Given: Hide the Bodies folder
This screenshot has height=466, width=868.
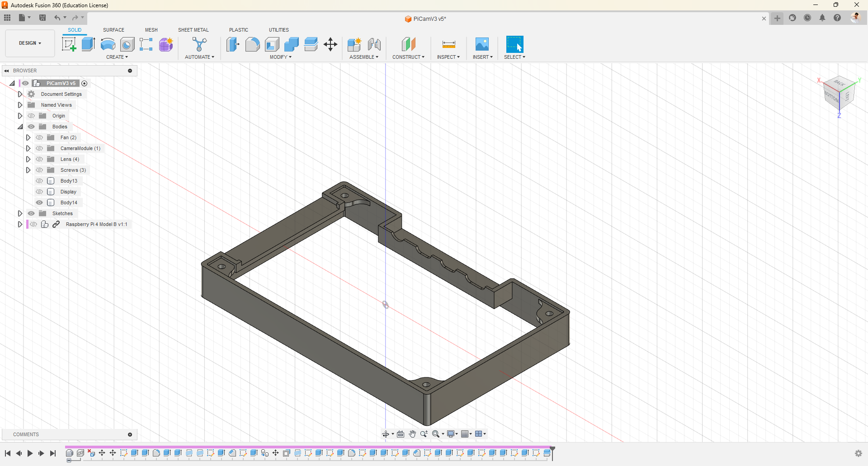Looking at the screenshot, I should (31, 127).
